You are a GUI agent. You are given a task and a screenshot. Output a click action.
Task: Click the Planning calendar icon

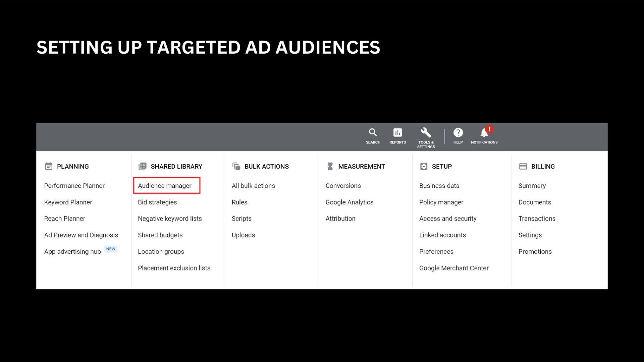(x=49, y=166)
